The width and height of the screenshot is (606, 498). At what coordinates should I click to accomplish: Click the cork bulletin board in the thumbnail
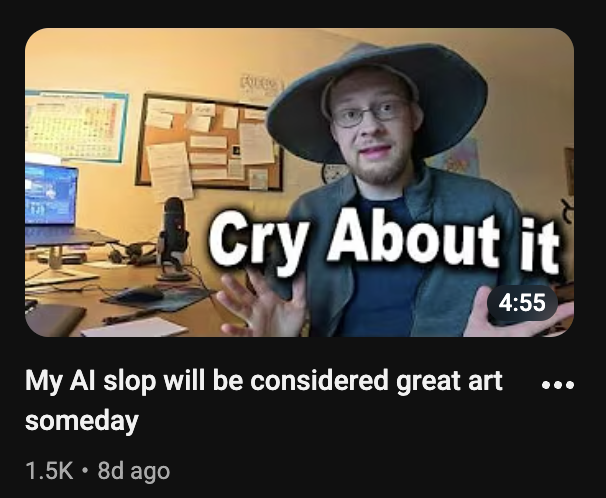pos(210,142)
